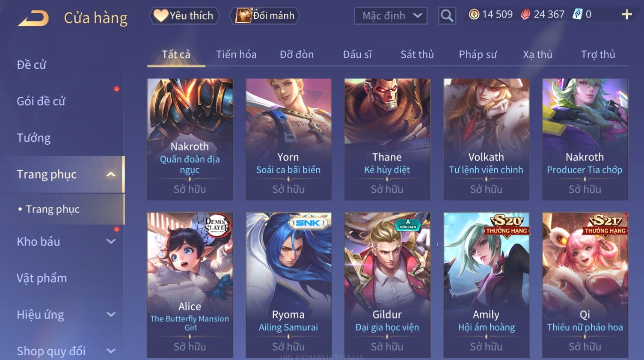Add currency with the plus icon

pos(626,15)
